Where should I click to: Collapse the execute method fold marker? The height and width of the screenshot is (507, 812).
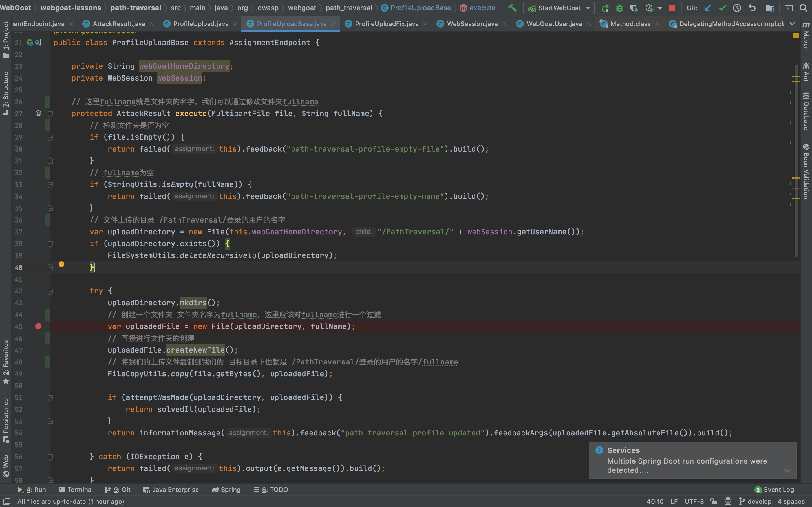pyautogui.click(x=50, y=114)
